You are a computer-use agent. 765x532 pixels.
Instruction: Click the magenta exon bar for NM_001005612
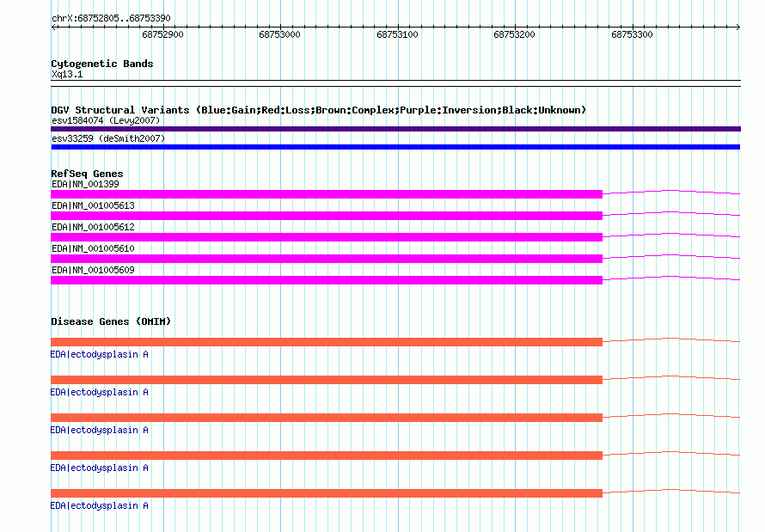327,237
